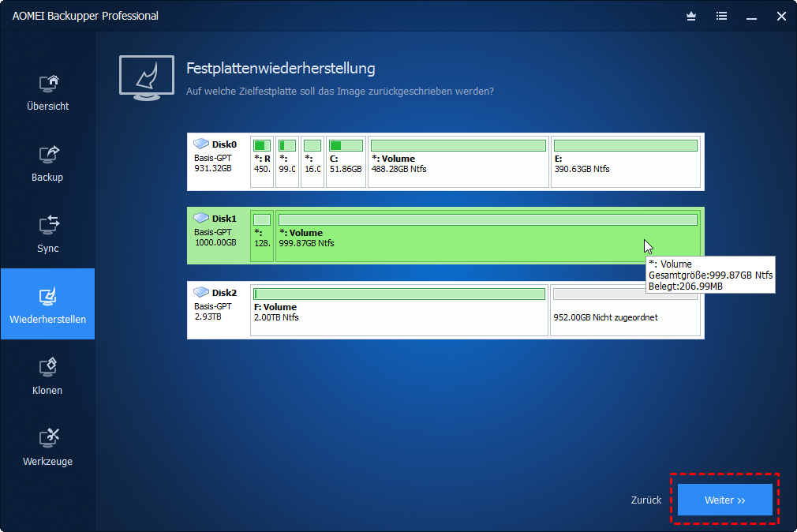Screen dimensions: 797x532
Task: Open the Werkzeuge sidebar section
Action: [x=48, y=448]
